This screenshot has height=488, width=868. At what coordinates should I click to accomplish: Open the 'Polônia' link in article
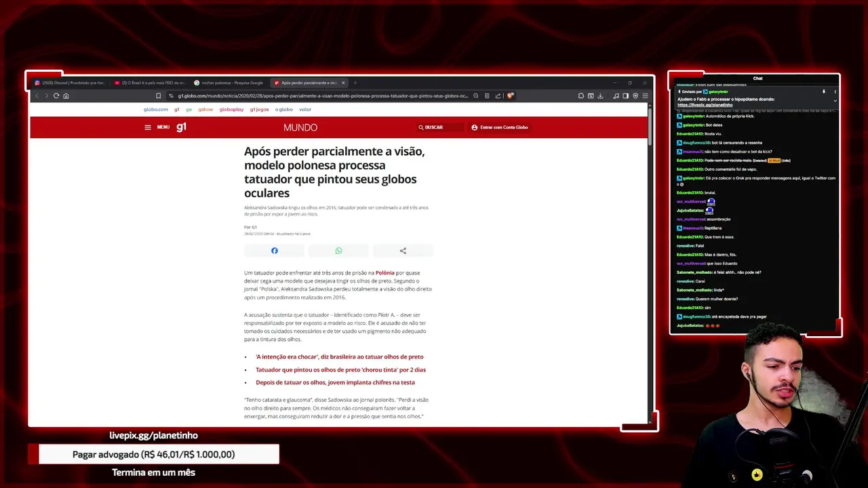point(384,272)
